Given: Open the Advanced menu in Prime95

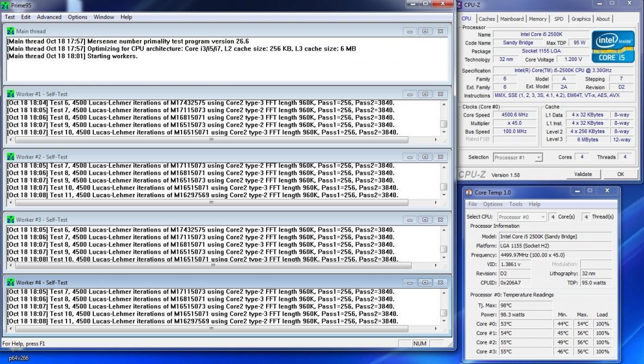Looking at the screenshot, I should [x=49, y=17].
